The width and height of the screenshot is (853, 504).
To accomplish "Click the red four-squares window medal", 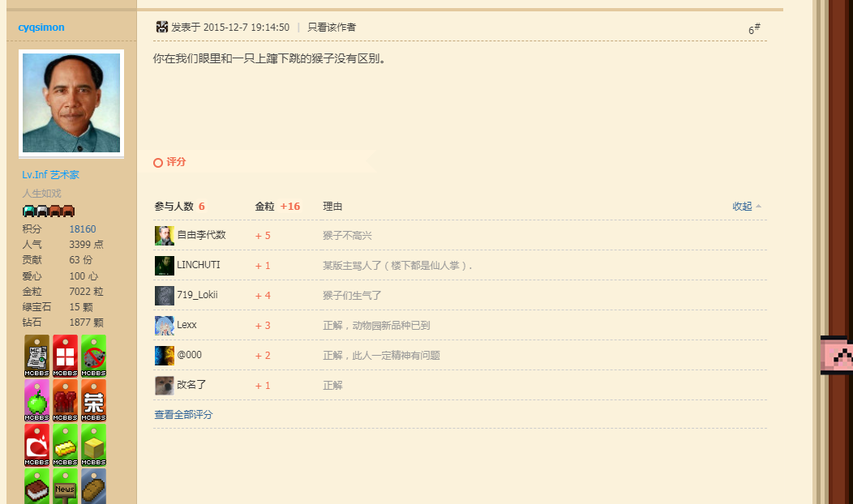I will (x=66, y=356).
